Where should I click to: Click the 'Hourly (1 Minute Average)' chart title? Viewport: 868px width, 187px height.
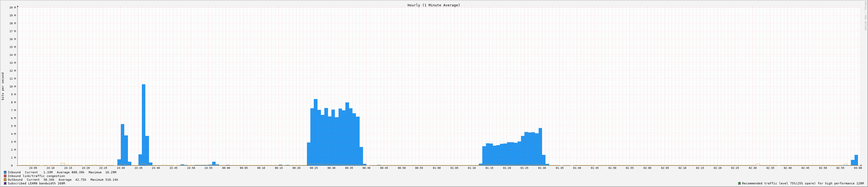coord(433,5)
